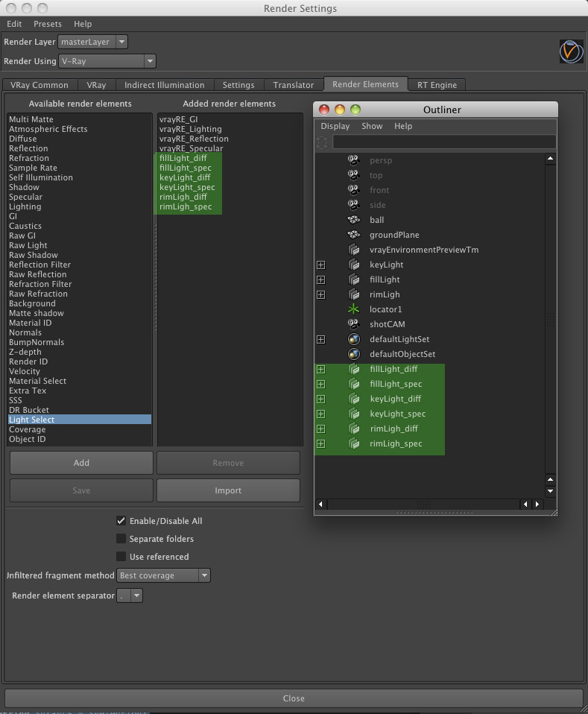Click the Outliner scroll down arrow
Viewport: 588px width, 714px height.
pyautogui.click(x=550, y=491)
